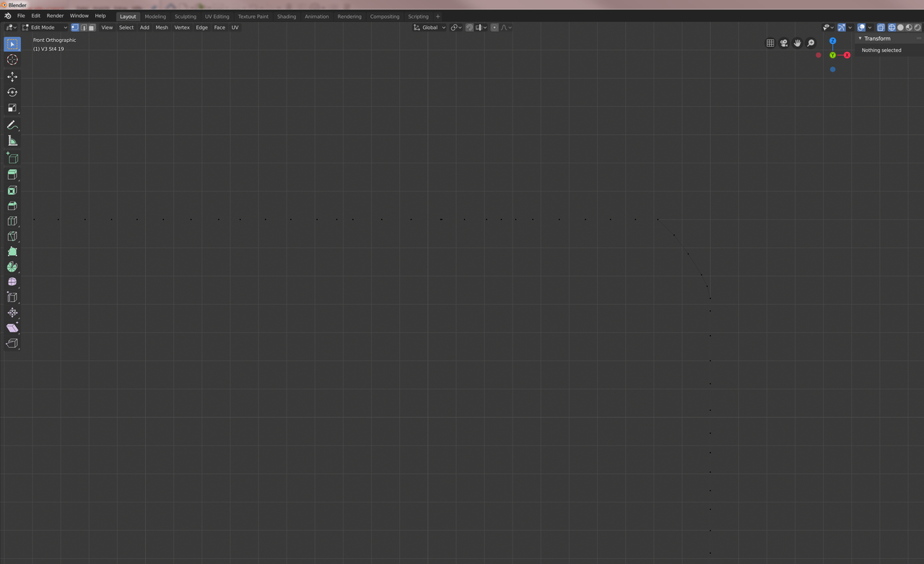The height and width of the screenshot is (564, 924).
Task: Add a new workspace with plus button
Action: pyautogui.click(x=437, y=16)
